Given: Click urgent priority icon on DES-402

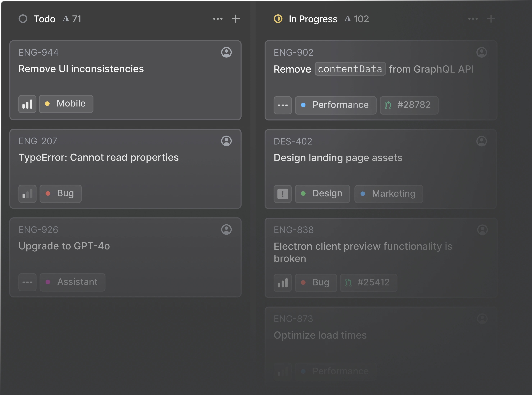Looking at the screenshot, I should click(x=282, y=194).
